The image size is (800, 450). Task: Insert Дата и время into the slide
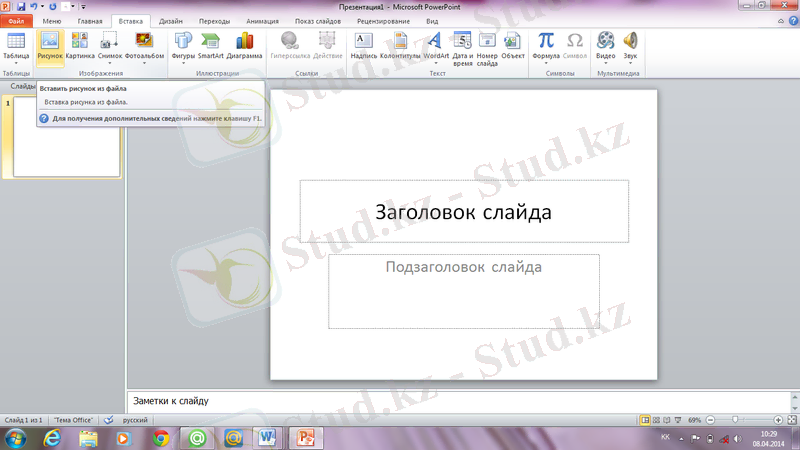click(462, 45)
